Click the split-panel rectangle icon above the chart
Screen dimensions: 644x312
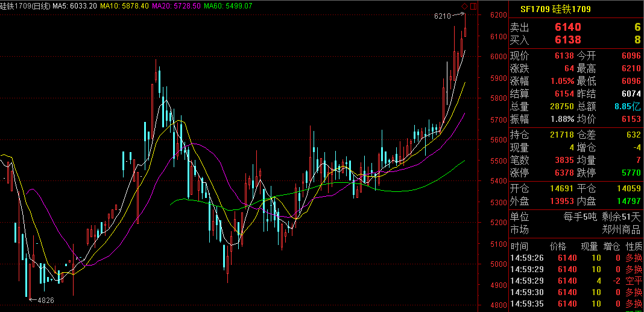pyautogui.click(x=473, y=6)
